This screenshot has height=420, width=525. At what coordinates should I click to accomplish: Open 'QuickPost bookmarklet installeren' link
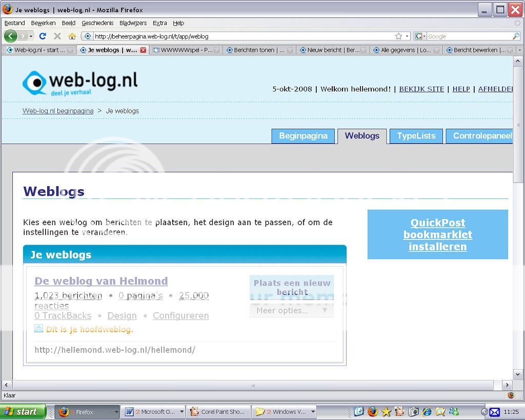(437, 234)
